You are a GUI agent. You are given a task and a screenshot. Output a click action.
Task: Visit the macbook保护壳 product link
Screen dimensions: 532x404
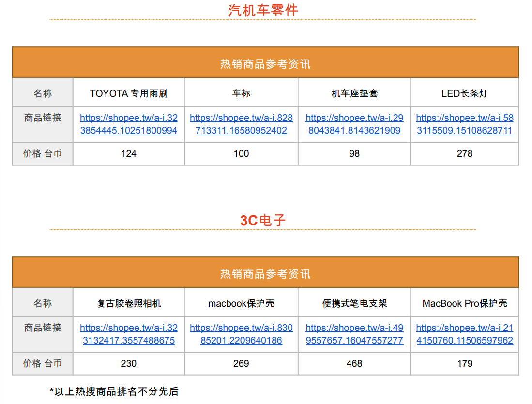click(241, 334)
